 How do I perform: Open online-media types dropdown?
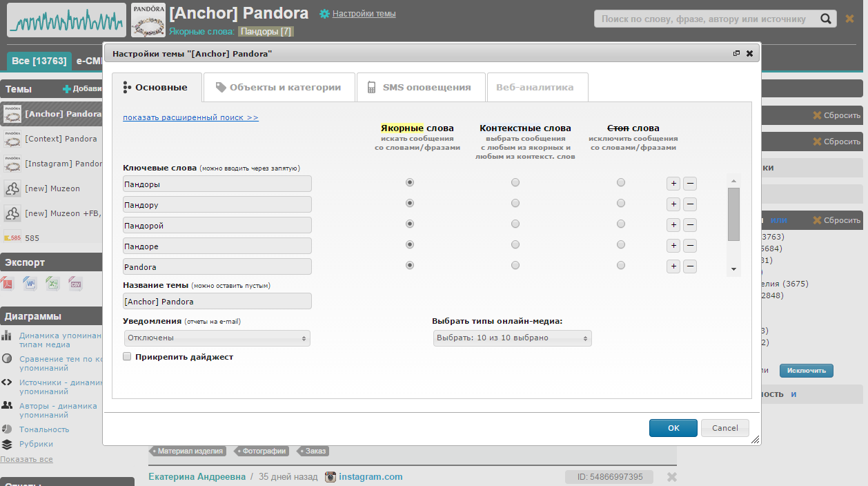[x=513, y=338]
